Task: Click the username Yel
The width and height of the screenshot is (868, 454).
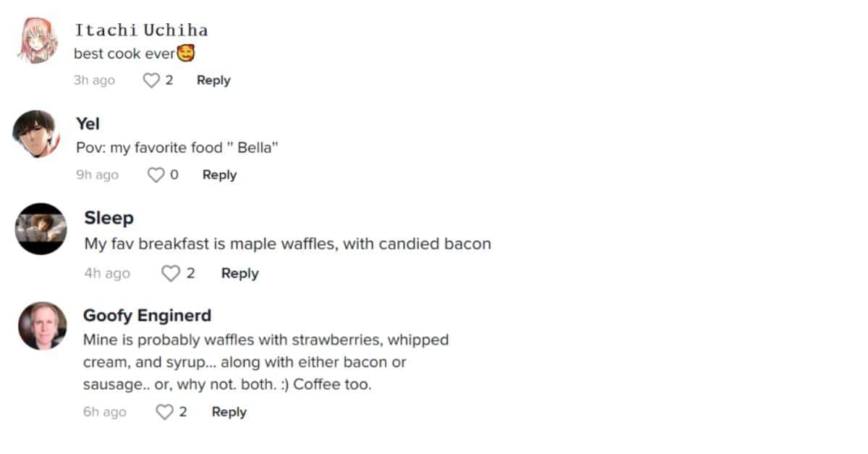Action: coord(87,124)
